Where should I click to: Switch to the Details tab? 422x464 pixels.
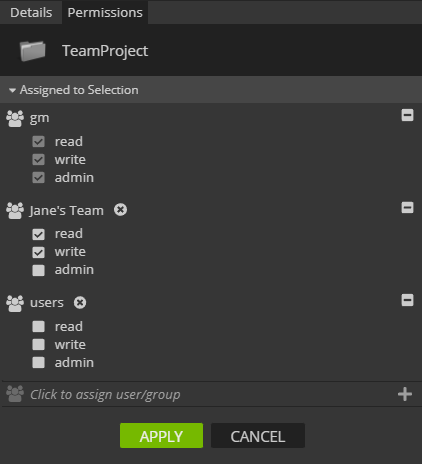(31, 12)
